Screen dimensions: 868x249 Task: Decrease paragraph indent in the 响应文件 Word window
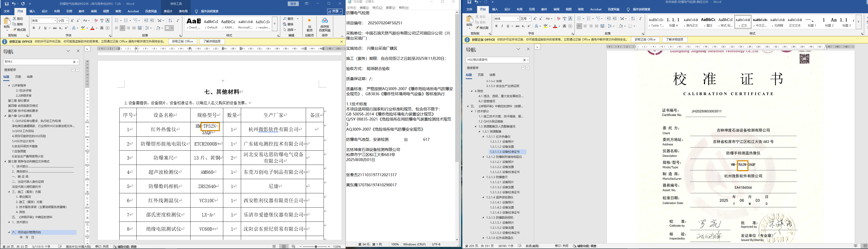[x=609, y=19]
